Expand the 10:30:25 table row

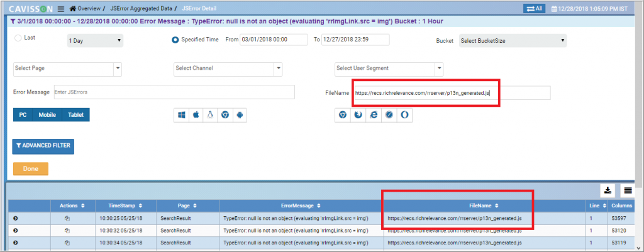[x=16, y=219]
